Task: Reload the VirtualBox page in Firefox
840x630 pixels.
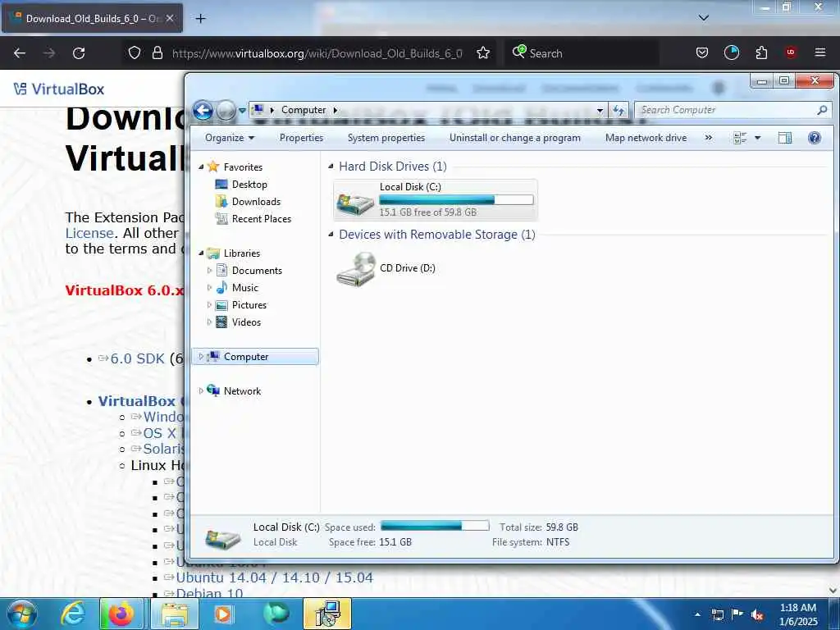Action: [x=79, y=53]
